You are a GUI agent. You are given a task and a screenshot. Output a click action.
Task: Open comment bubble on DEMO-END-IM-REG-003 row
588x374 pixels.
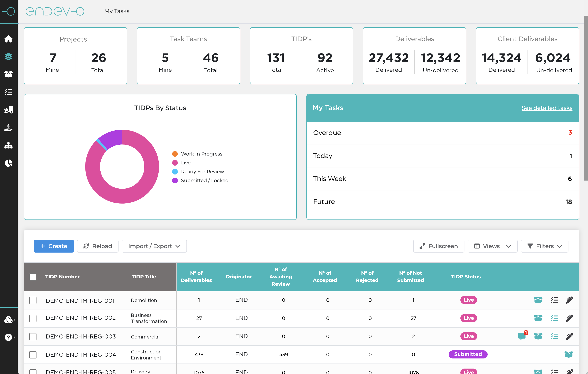522,336
